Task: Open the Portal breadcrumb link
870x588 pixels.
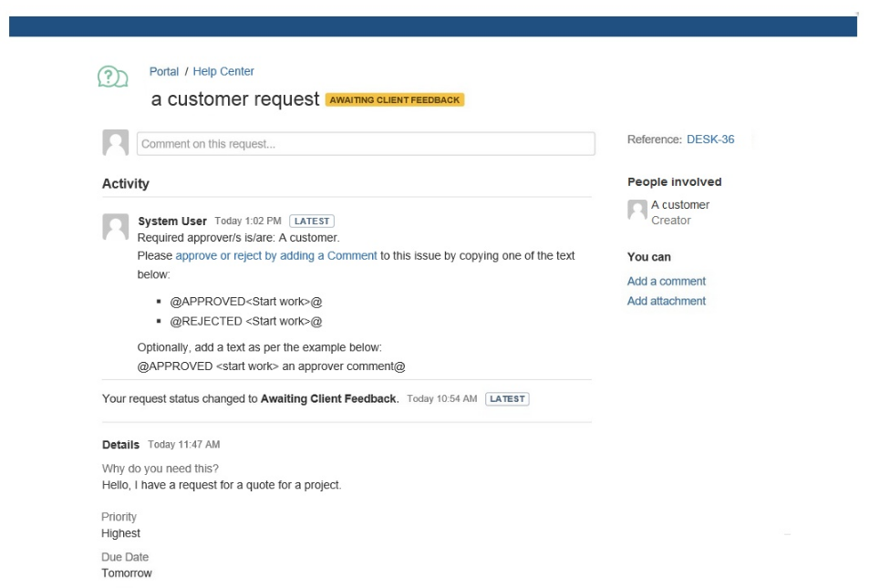Action: pyautogui.click(x=164, y=72)
